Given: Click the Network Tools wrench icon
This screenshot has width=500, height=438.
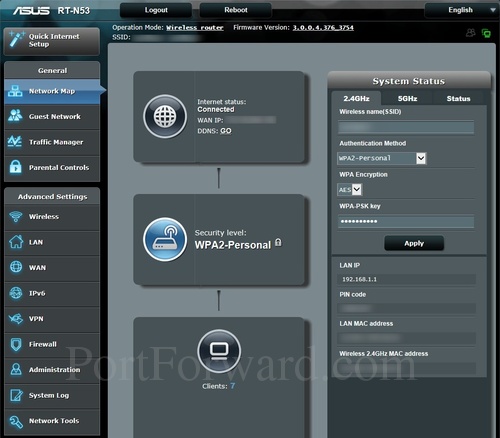Looking at the screenshot, I should (x=16, y=422).
